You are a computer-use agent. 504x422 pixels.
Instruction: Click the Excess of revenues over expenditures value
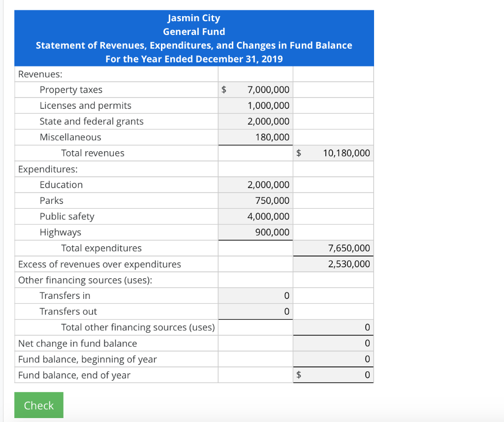tap(333, 263)
